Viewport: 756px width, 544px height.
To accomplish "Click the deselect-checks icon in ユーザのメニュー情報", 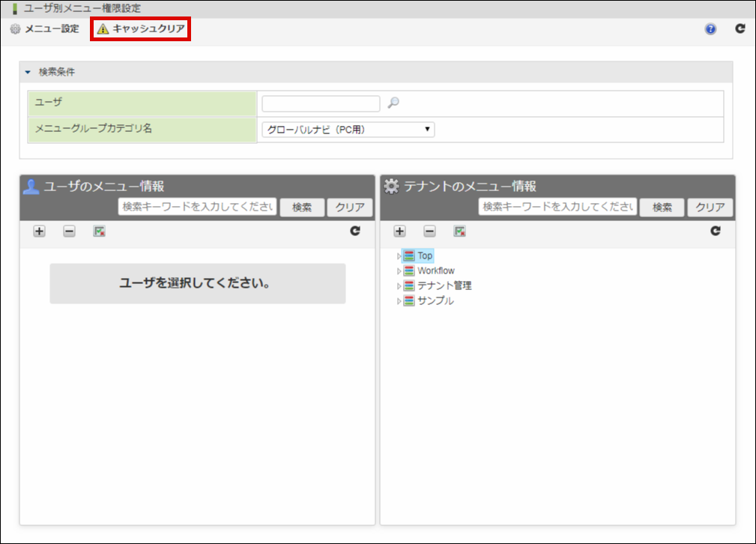I will (98, 232).
